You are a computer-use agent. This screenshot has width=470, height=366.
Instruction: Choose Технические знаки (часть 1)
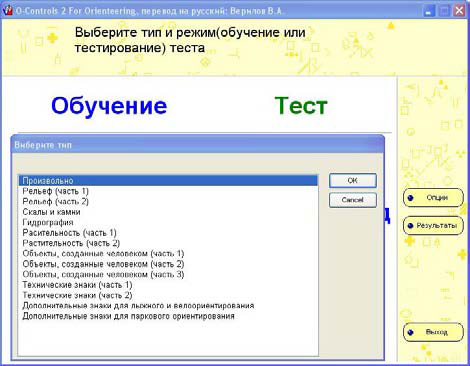coord(168,285)
